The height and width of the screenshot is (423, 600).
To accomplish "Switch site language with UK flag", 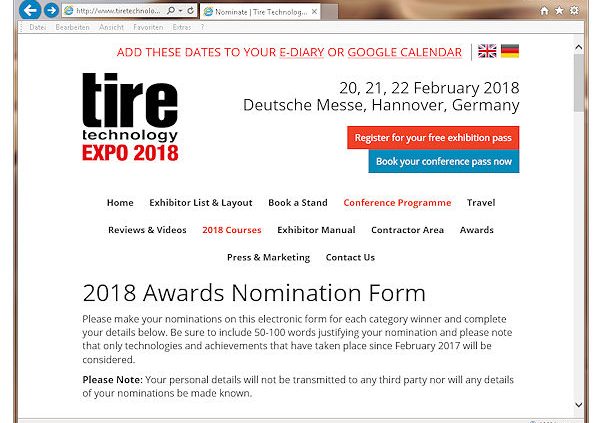I will click(x=487, y=51).
